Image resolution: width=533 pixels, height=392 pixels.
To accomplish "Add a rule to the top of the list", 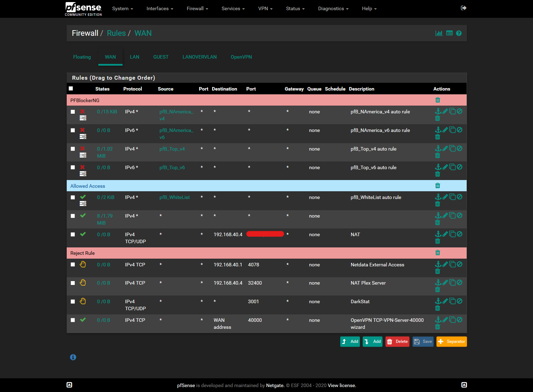I will [x=350, y=341].
